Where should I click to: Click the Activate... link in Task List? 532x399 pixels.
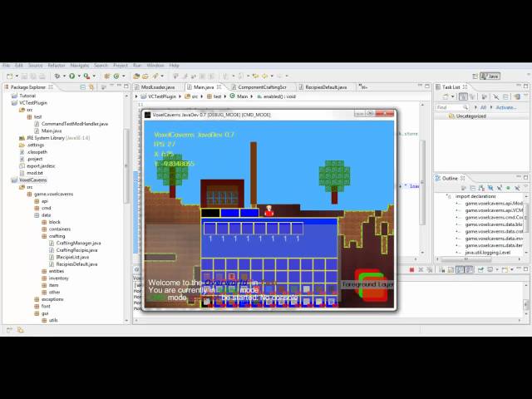coord(506,107)
